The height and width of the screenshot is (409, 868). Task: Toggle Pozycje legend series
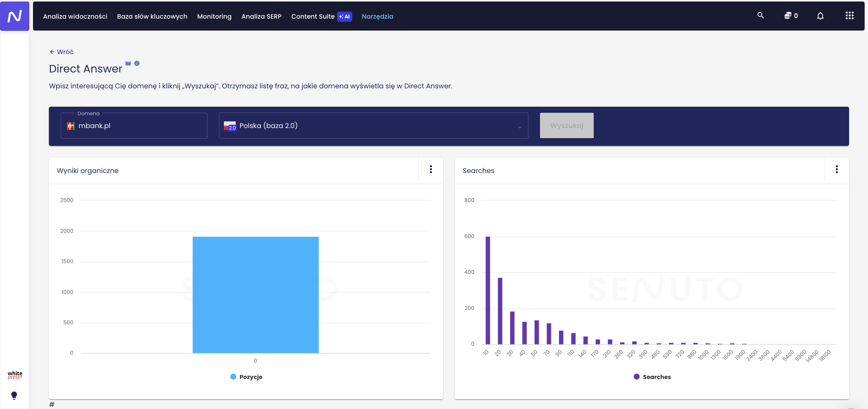tap(246, 377)
